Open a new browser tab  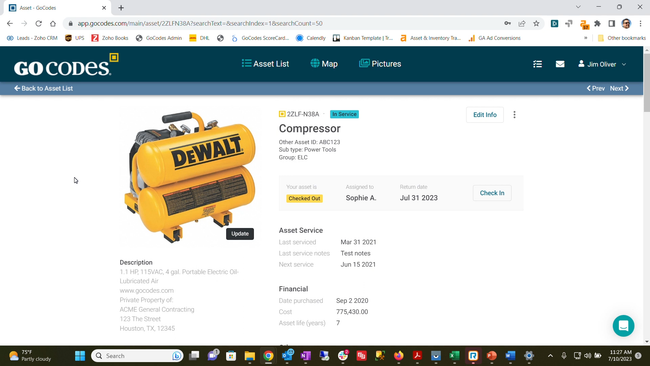pyautogui.click(x=121, y=7)
